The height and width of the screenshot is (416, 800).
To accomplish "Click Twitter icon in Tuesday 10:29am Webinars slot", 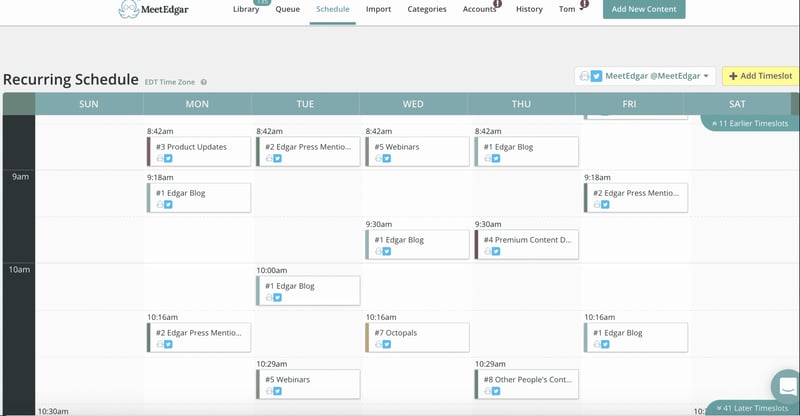I will click(278, 391).
